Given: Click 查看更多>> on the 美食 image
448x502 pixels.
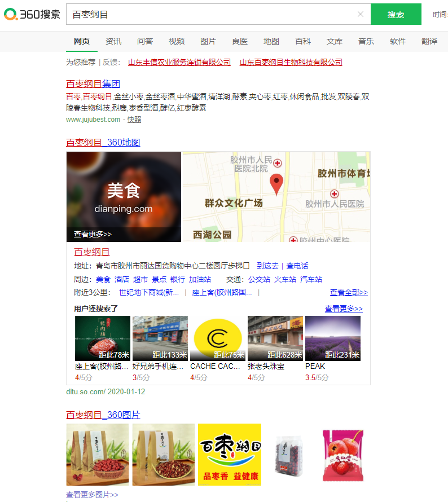Looking at the screenshot, I should pyautogui.click(x=93, y=234).
